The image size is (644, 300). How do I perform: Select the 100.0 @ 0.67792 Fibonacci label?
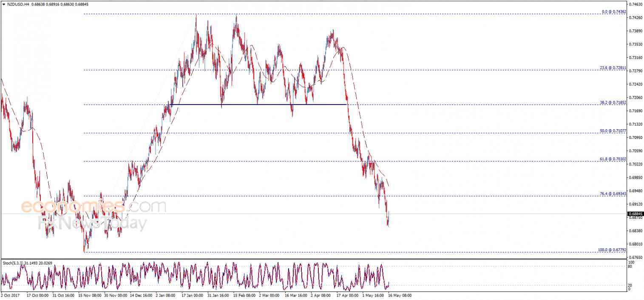tap(612, 250)
